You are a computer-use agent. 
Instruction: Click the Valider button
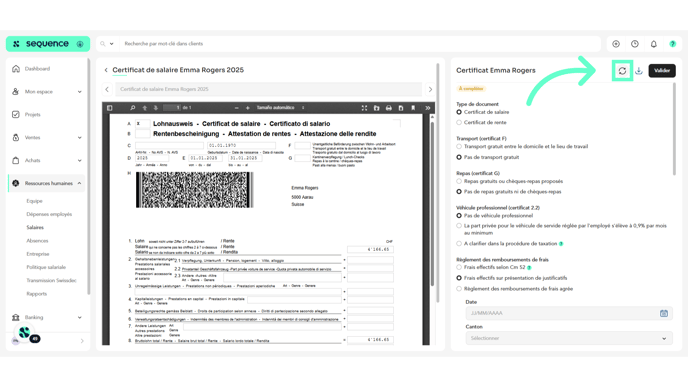click(x=662, y=71)
